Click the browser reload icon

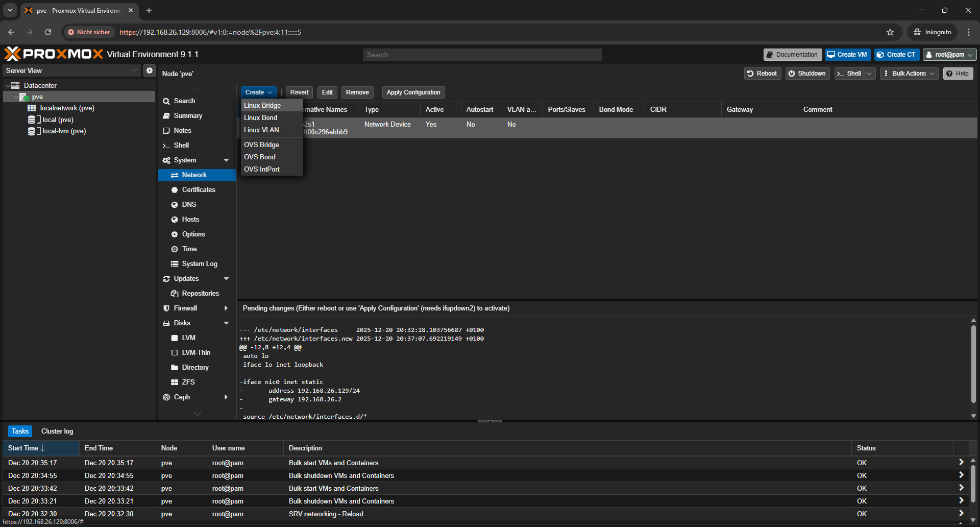coord(48,32)
